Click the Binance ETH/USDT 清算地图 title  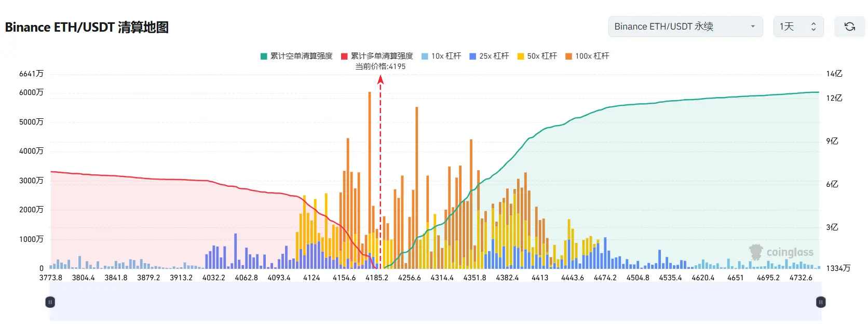coord(87,27)
